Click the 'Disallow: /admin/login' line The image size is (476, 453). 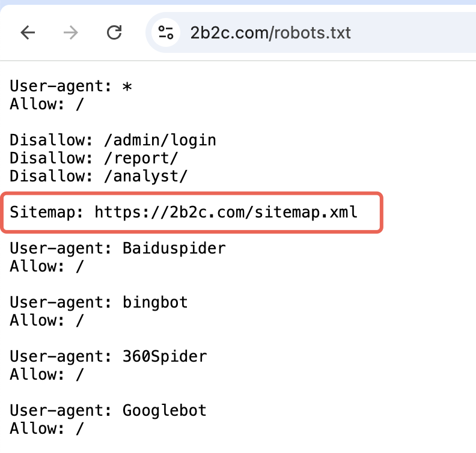click(x=113, y=140)
